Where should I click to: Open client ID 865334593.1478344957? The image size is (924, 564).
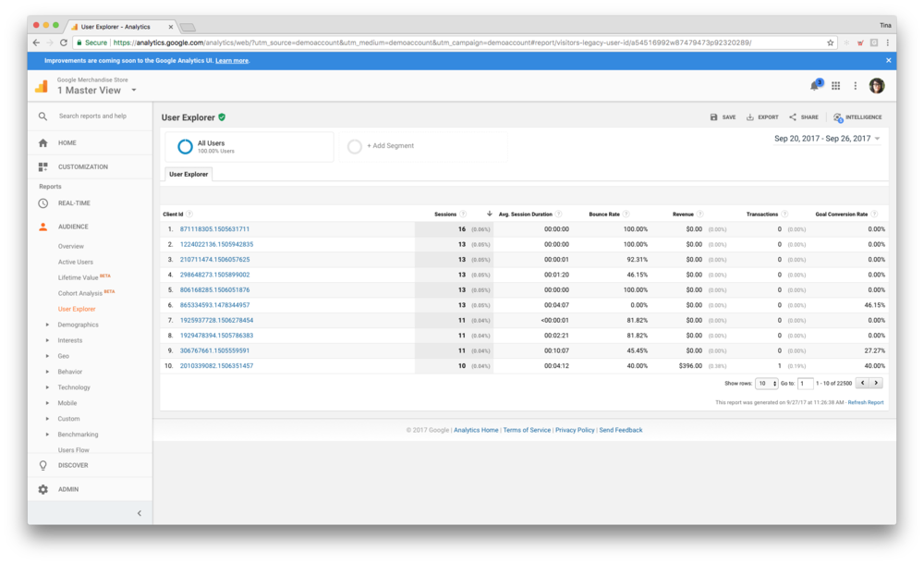click(x=214, y=305)
